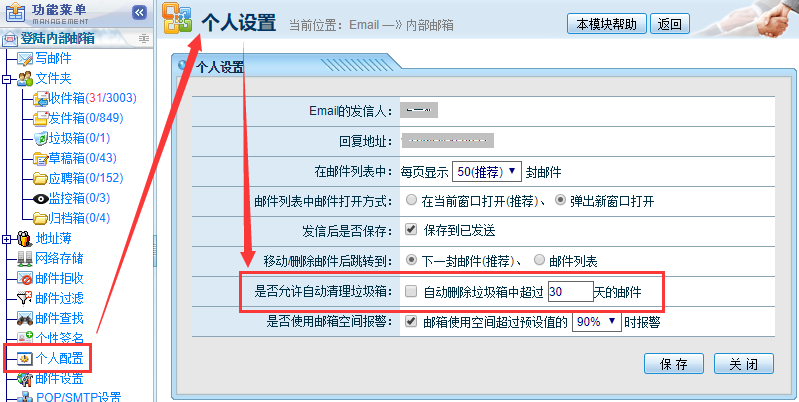
Task: Click the 写邮件 compose icon
Action: [x=25, y=59]
